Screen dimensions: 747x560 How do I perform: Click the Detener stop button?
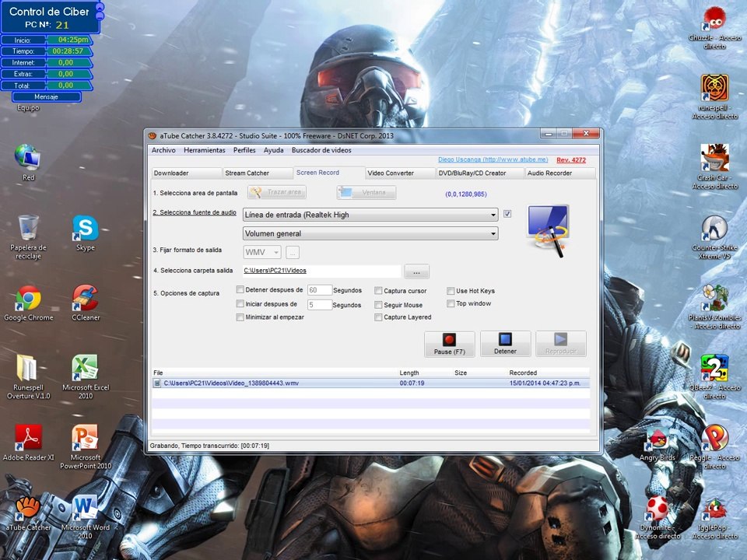(505, 344)
